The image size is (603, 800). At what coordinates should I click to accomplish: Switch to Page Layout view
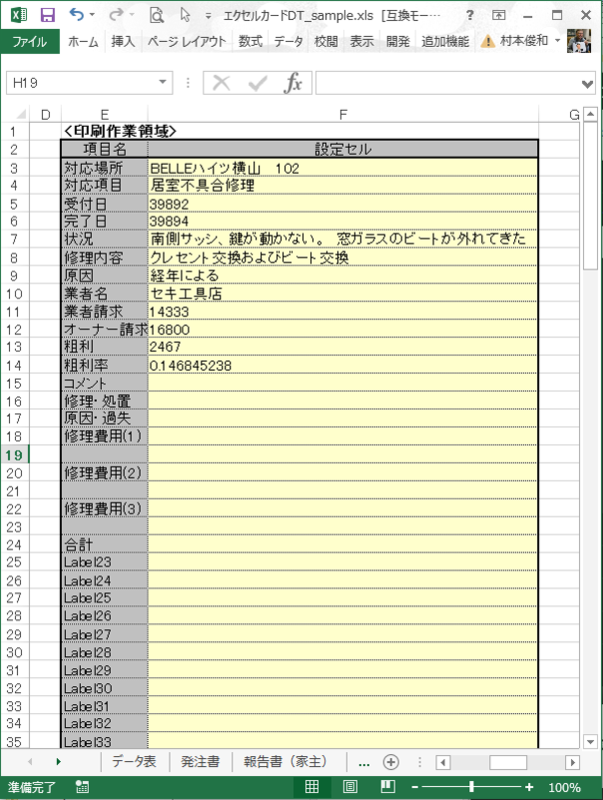[349, 787]
